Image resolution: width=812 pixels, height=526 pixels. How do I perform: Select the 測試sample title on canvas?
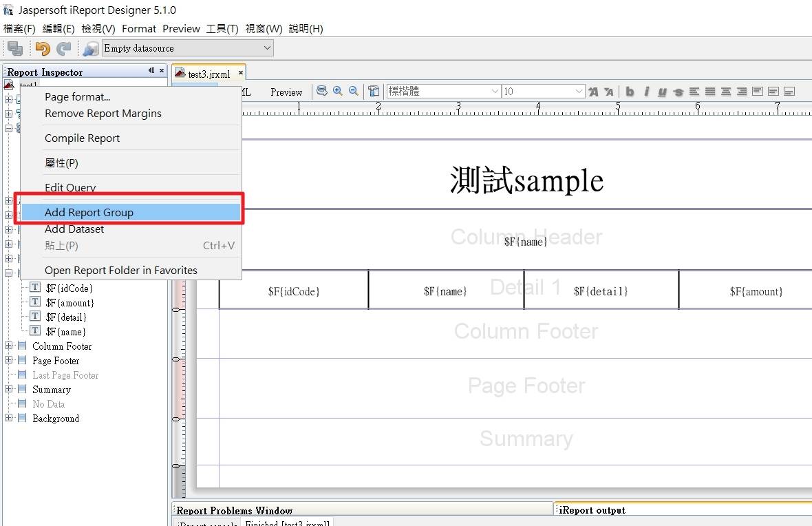[526, 180]
